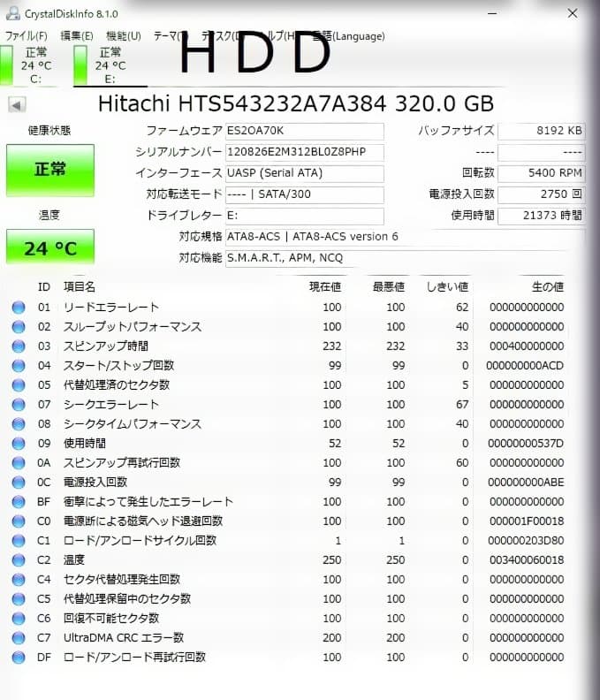Viewport: 600px width, 700px height.
Task: Click raw value 00000000537D
Action: (526, 444)
